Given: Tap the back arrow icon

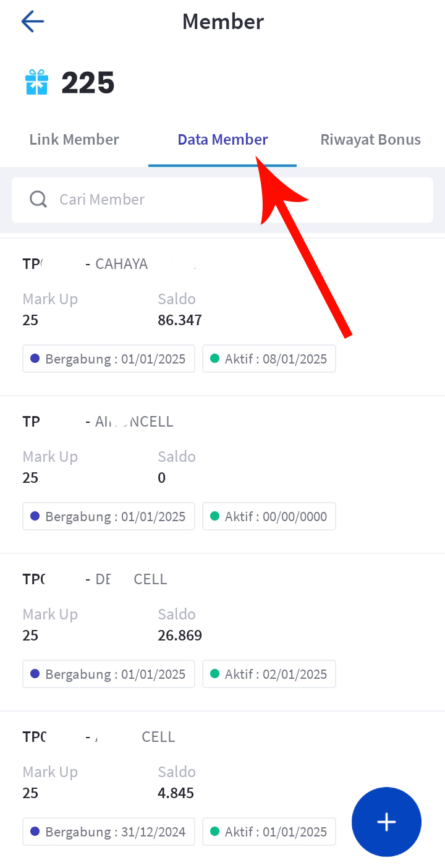Looking at the screenshot, I should tap(32, 22).
